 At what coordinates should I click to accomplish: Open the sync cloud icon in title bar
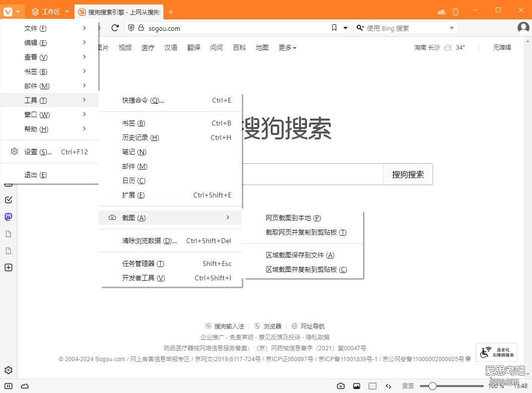(442, 12)
